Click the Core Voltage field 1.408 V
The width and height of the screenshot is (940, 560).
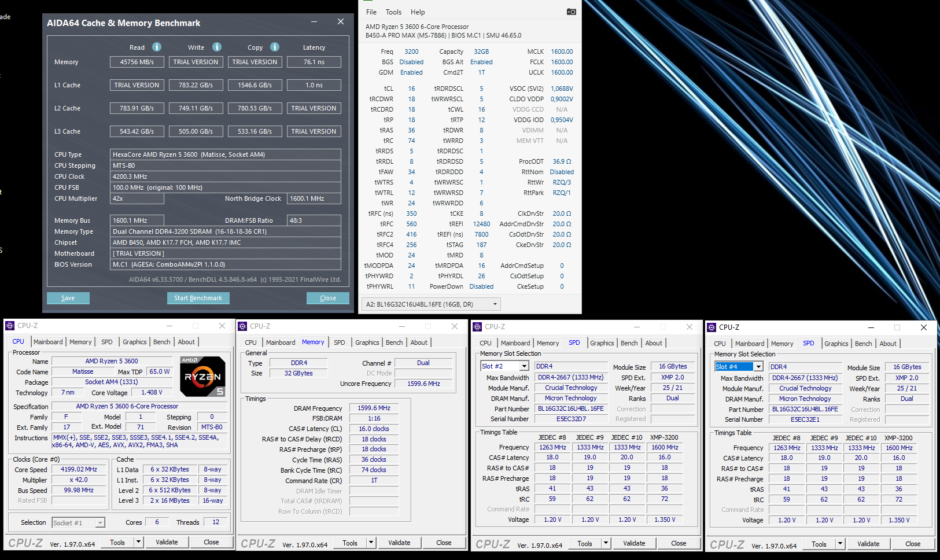pos(150,392)
